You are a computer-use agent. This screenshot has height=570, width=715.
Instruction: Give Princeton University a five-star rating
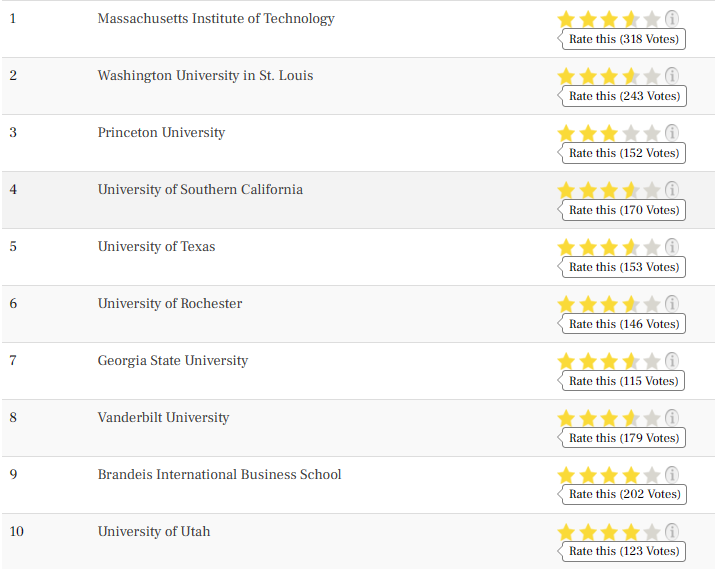point(652,133)
